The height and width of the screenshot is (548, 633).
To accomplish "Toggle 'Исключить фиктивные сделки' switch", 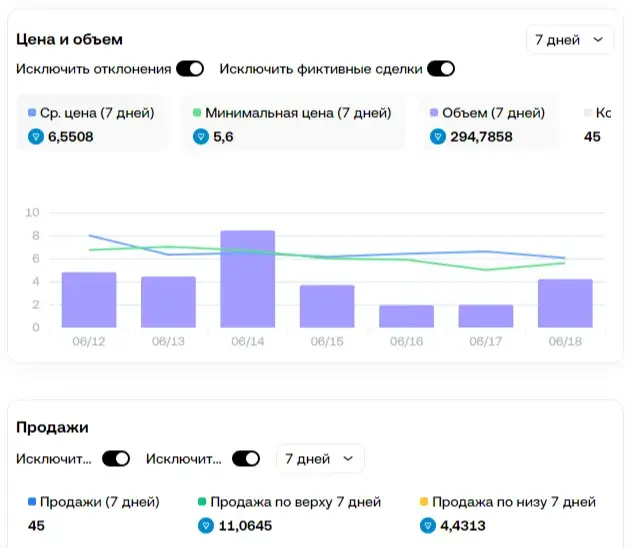I will coord(441,69).
